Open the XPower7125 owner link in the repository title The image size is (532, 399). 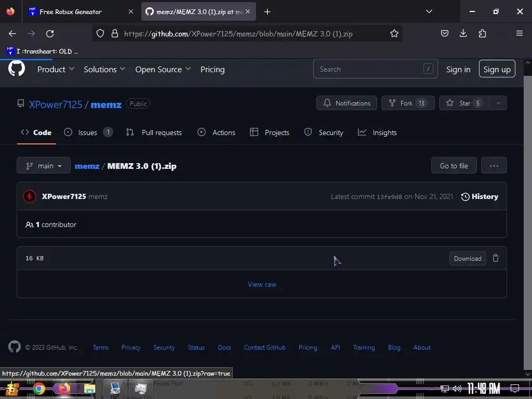pyautogui.click(x=55, y=104)
